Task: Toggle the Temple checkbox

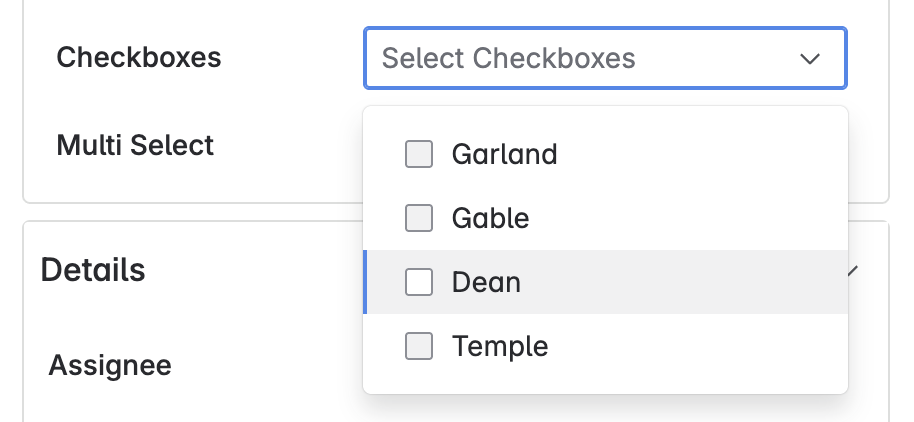Action: [x=419, y=346]
